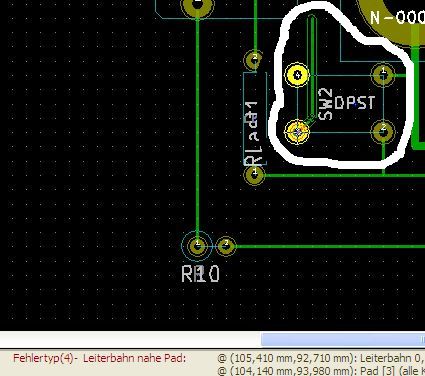The width and height of the screenshot is (425, 376).
Task: Click the Leiterbahn error coordinates line
Action: coord(321,358)
